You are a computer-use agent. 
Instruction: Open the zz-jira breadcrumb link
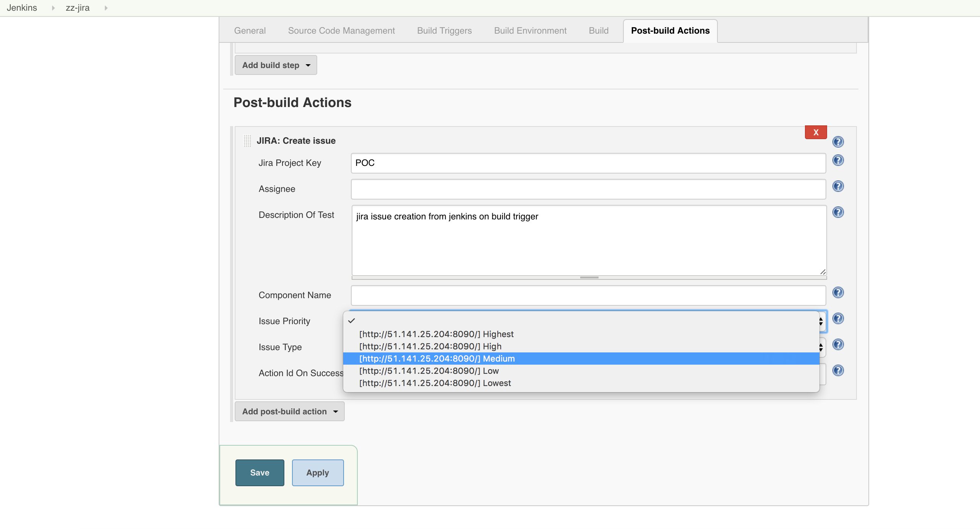coord(78,8)
